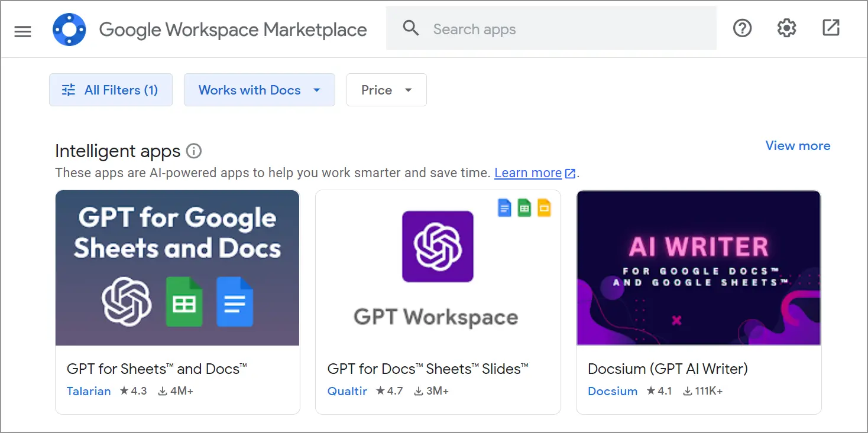Click the 3M+ download count

pos(431,391)
